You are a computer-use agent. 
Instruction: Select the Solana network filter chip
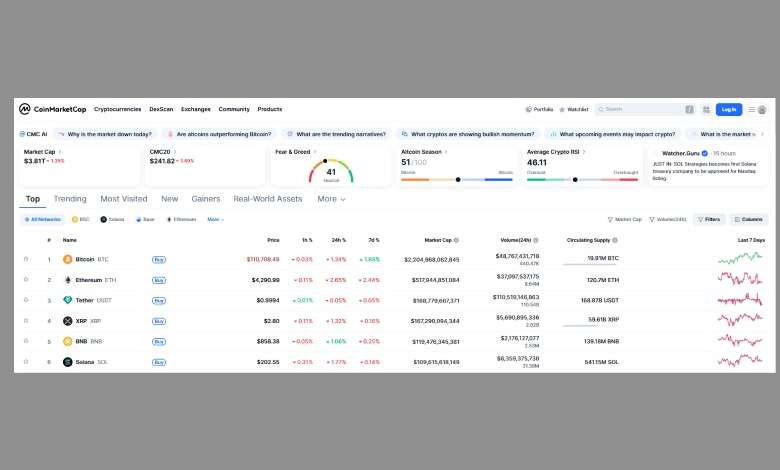coord(112,219)
